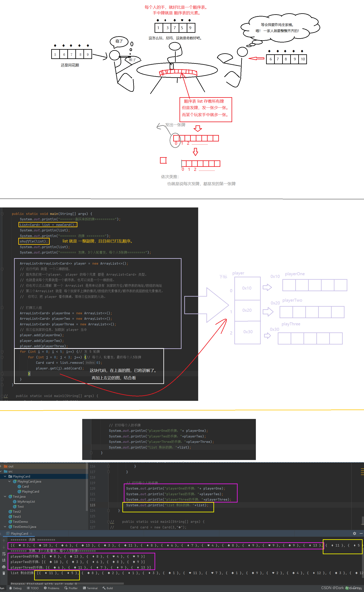Click the 'List<Card> list = newCard();' line
Image resolution: width=364 pixels, height=592 pixels.
click(48, 225)
